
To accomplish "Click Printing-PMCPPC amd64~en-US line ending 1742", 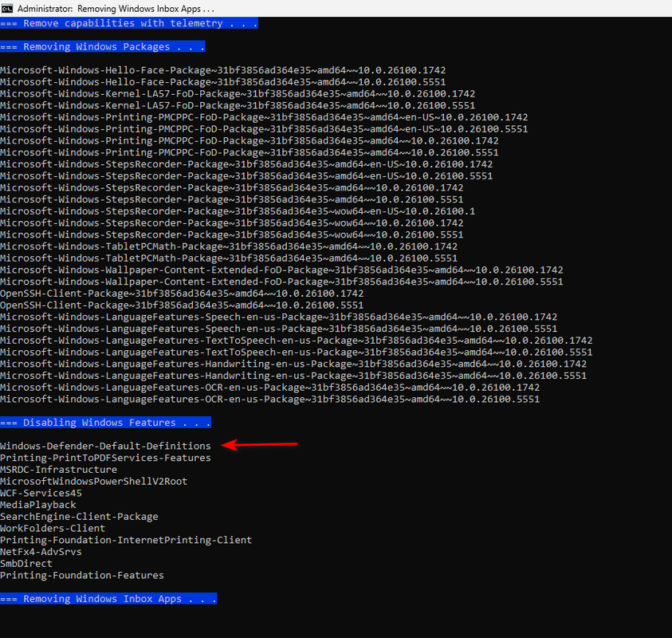I will pos(264,117).
